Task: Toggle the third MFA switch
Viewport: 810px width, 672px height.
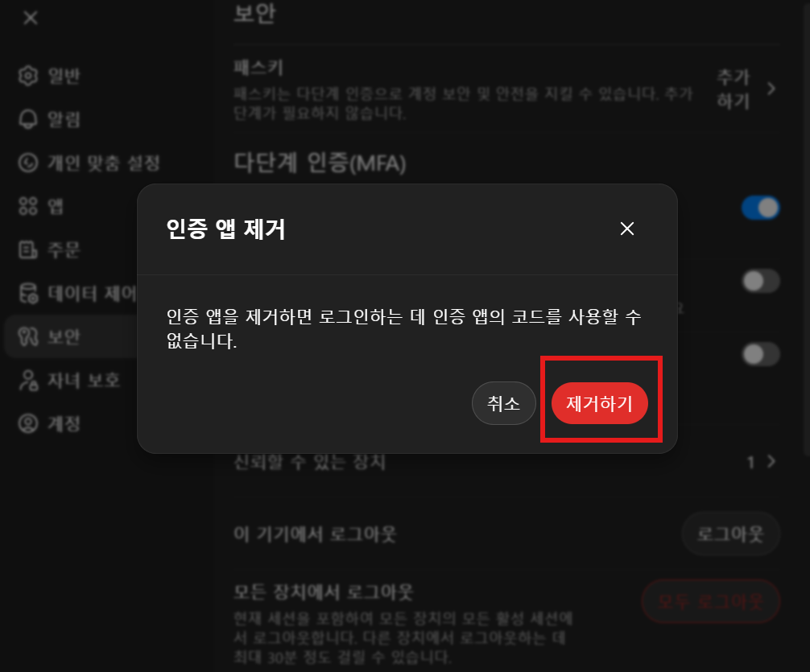Action: [760, 354]
